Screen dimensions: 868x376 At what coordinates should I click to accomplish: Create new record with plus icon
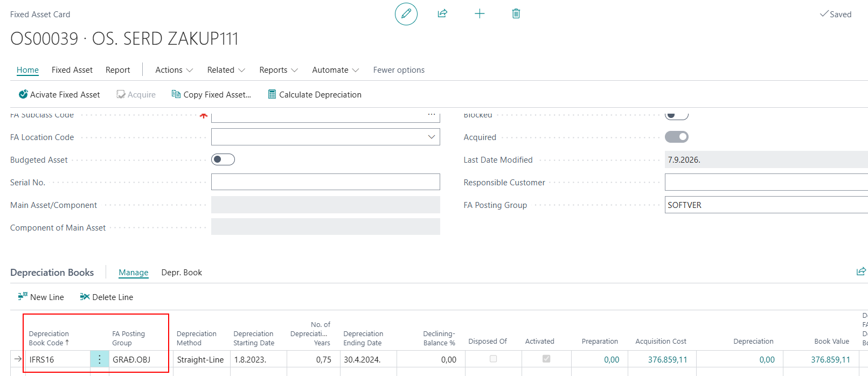pyautogui.click(x=480, y=13)
